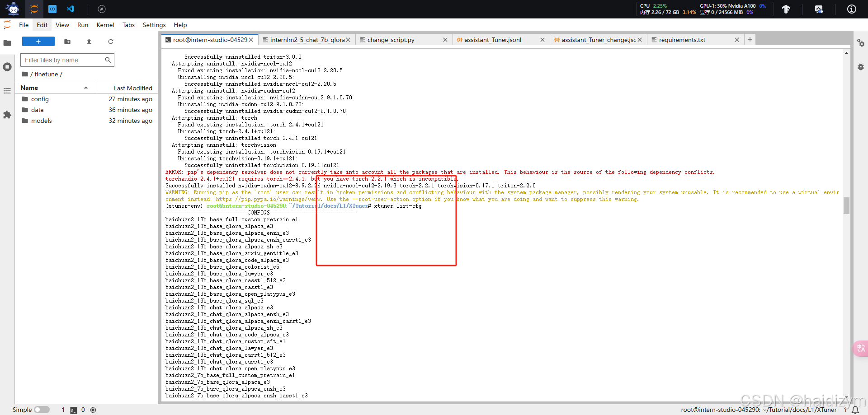The width and height of the screenshot is (868, 415).
Task: Open the JupyterLab launcher icon in top bar
Action: click(34, 9)
